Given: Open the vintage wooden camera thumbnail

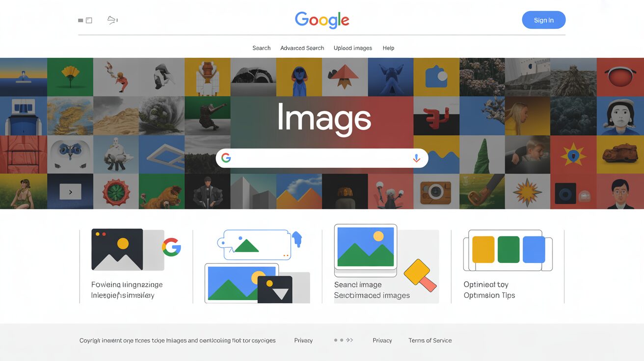Looking at the screenshot, I should [436, 191].
